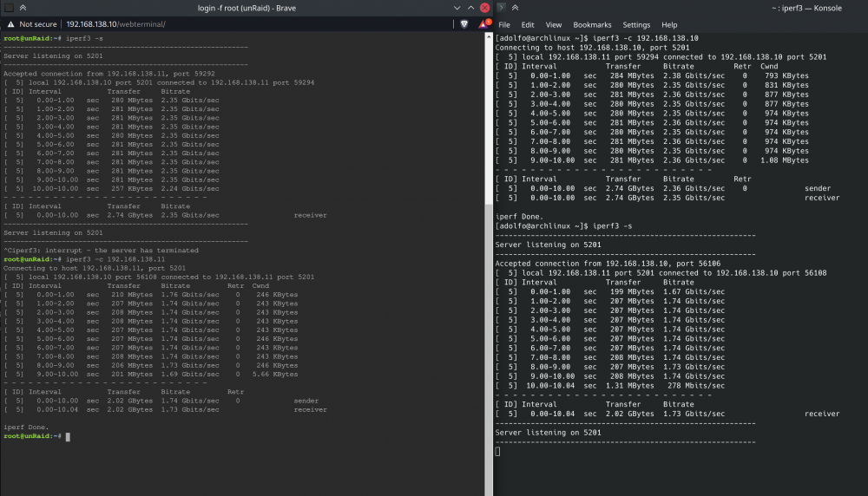Open Brave window menu icon in title bar
868x496 pixels.
[x=9, y=8]
